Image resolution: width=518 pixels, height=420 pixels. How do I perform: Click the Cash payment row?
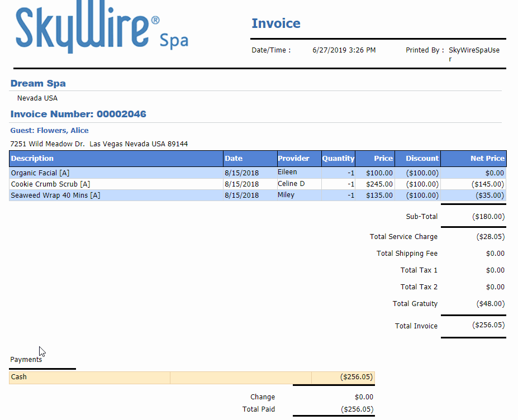tap(19, 377)
